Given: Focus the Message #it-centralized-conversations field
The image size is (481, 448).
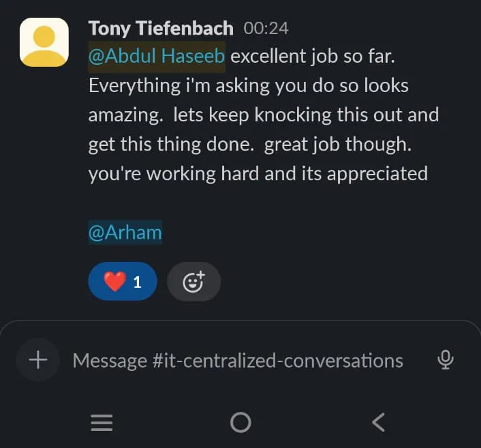Looking at the screenshot, I should [x=238, y=360].
